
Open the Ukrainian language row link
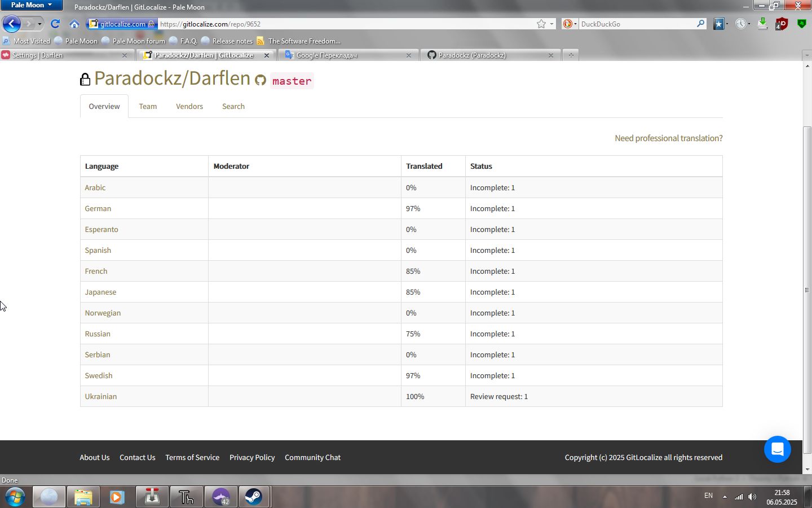point(101,396)
